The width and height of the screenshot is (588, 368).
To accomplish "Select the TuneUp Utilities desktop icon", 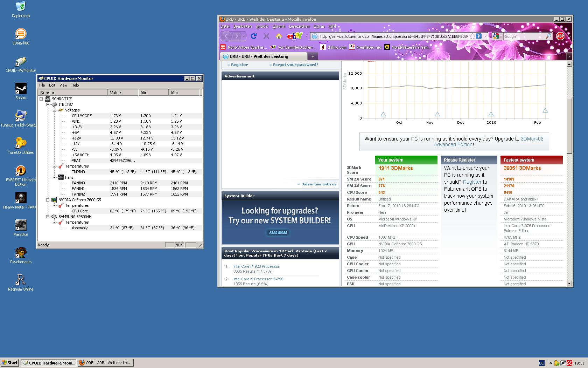I will click(21, 146).
